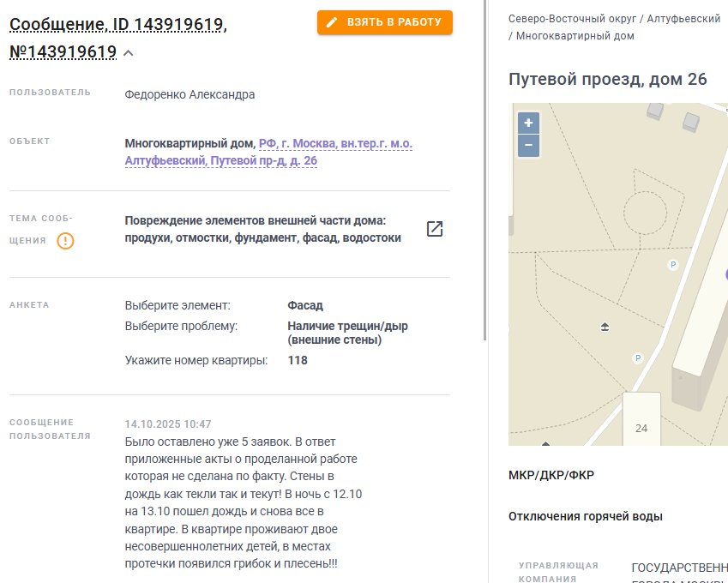
Task: Click the 'Фасад' element value
Action: point(305,305)
